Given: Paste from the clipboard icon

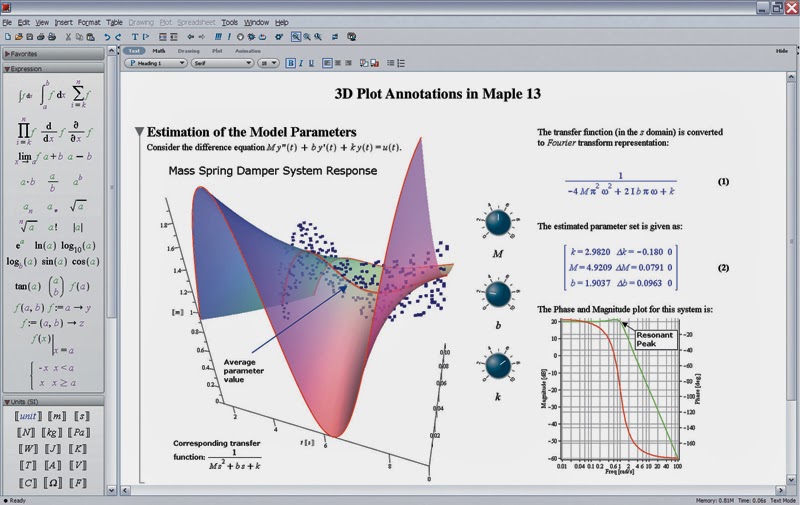Looking at the screenshot, I should point(90,37).
